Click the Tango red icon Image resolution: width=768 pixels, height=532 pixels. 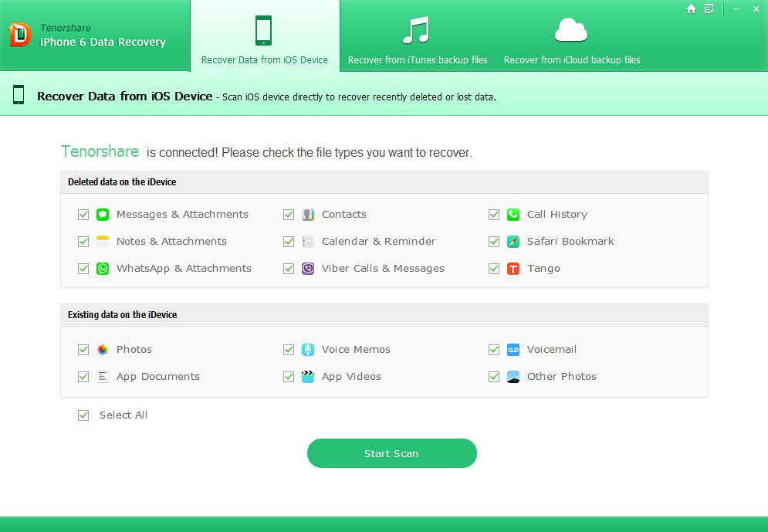click(x=513, y=269)
